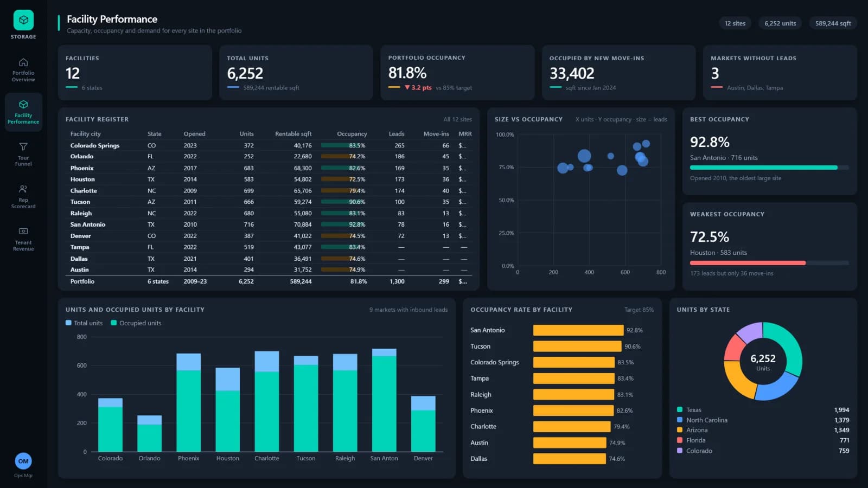Click the San Antonio occupancy rate bar
Viewport: 868px width, 488px height.
(578, 330)
